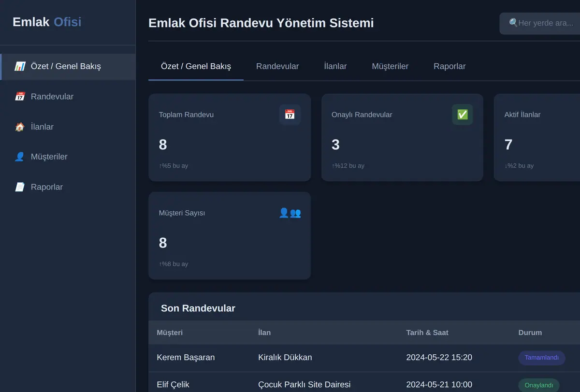
Task: Open the Müşteriler tab
Action: point(390,66)
